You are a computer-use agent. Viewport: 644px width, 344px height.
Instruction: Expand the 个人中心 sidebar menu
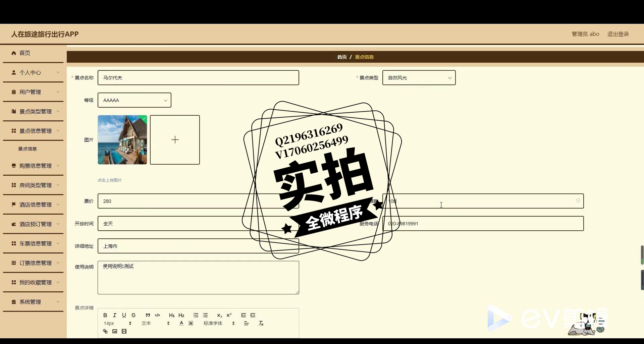pos(33,72)
